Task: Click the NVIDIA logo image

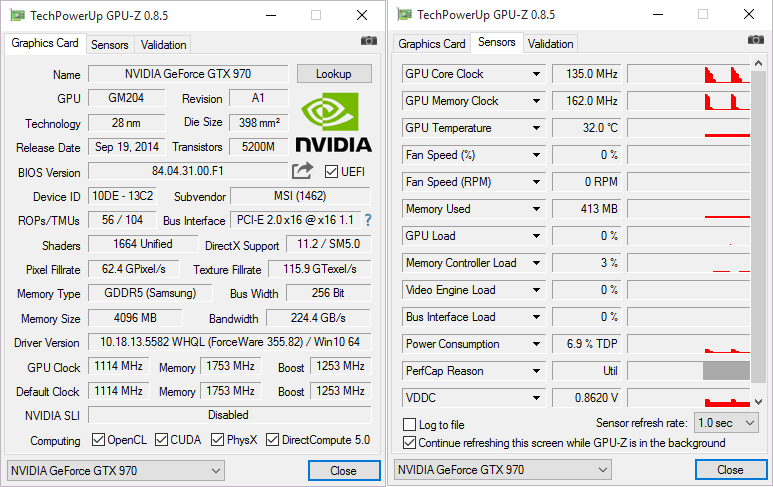Action: click(x=334, y=123)
